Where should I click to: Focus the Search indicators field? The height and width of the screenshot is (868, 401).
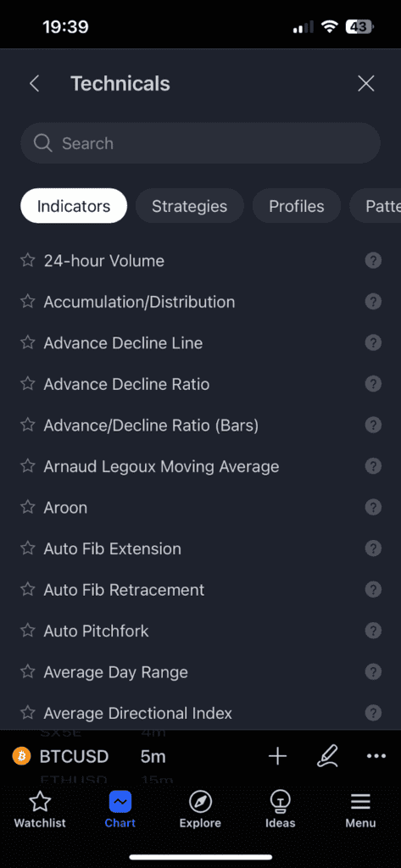(x=200, y=143)
